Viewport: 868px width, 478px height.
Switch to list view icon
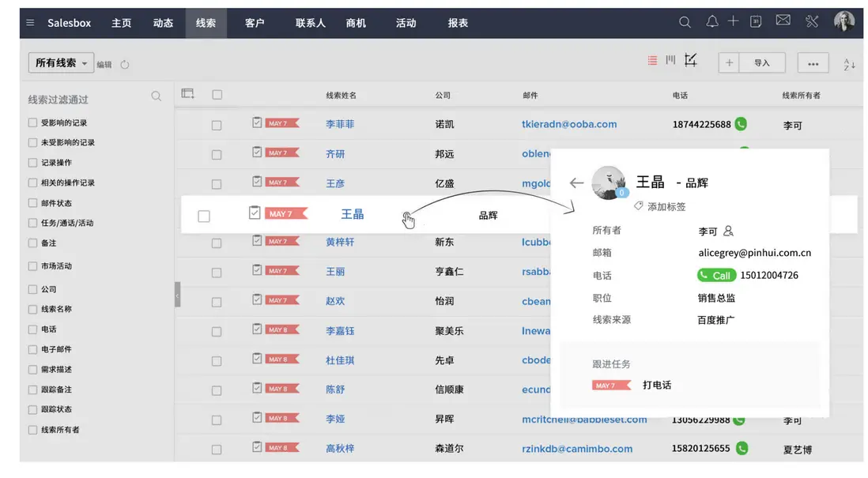[652, 60]
